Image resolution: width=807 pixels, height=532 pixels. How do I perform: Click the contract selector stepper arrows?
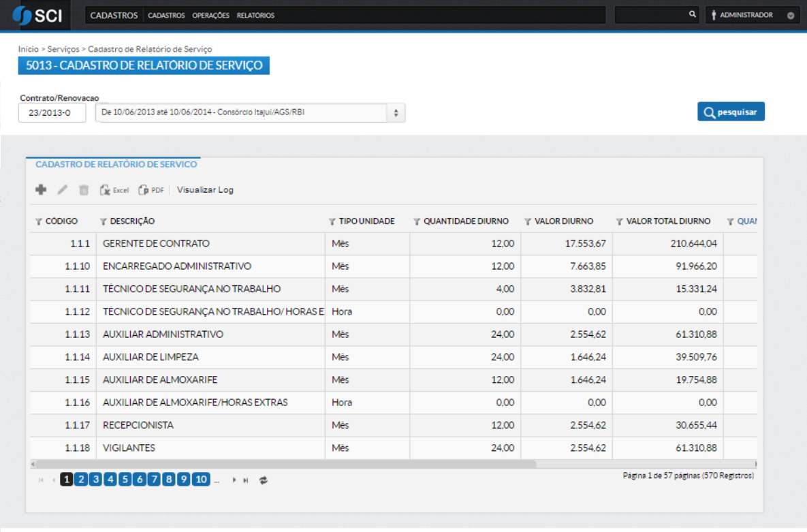click(396, 112)
